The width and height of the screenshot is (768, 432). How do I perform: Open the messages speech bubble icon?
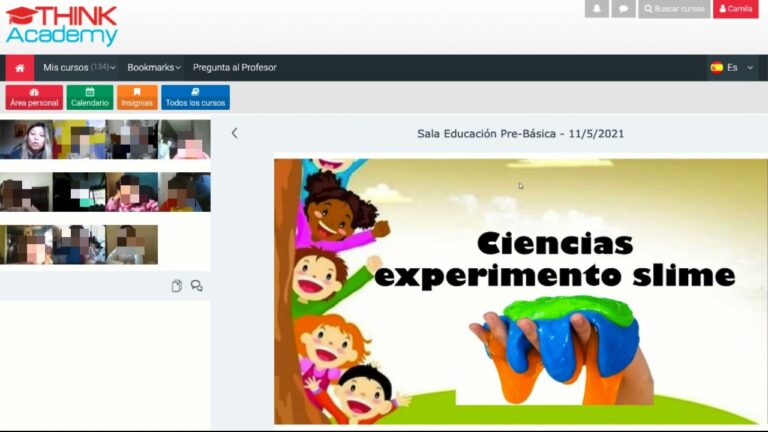tap(623, 9)
